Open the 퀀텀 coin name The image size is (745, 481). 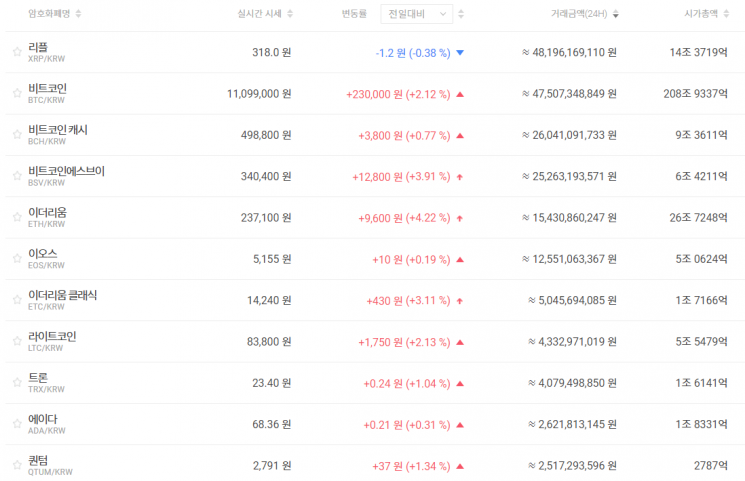(x=38, y=461)
